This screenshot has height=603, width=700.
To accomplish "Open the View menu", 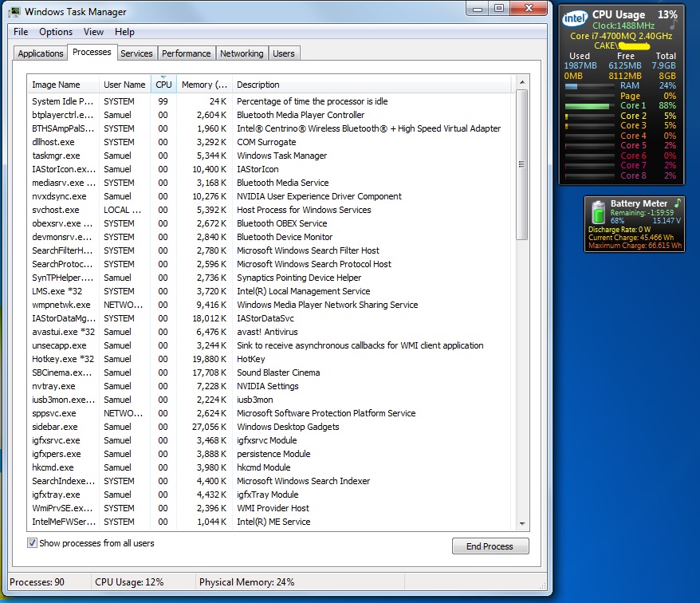I will 94,32.
